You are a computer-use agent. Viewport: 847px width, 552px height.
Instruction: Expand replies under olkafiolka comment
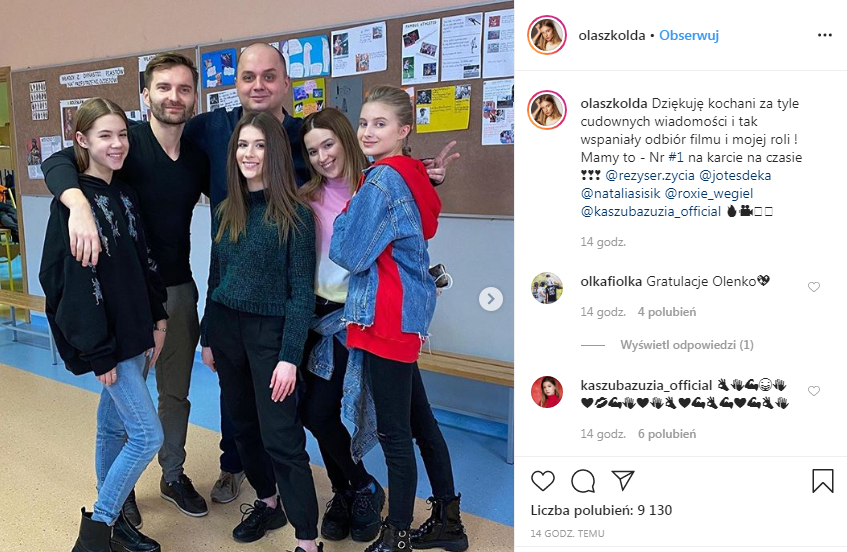687,345
